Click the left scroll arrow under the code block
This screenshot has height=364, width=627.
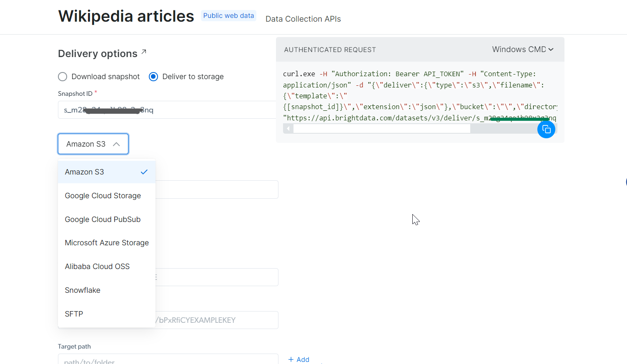pyautogui.click(x=288, y=128)
